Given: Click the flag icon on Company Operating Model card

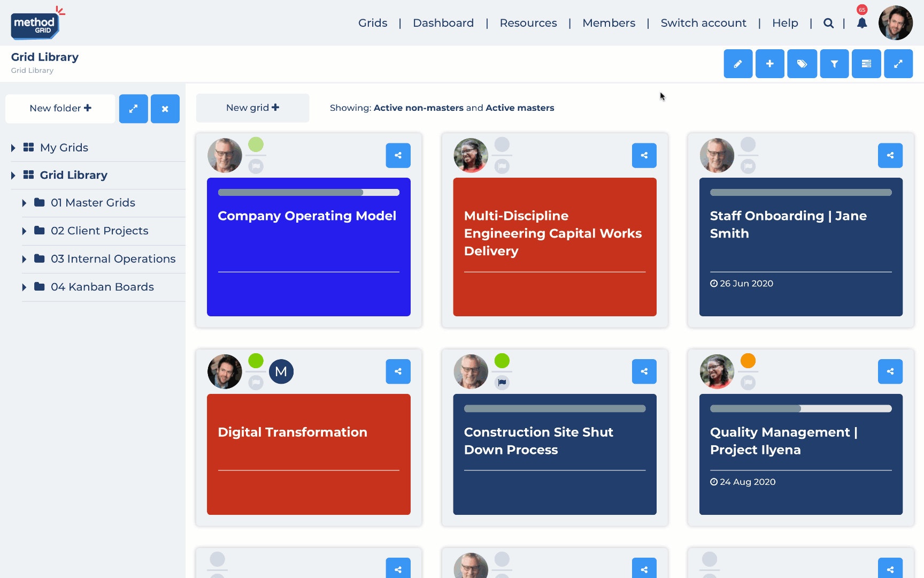Looking at the screenshot, I should tap(256, 166).
